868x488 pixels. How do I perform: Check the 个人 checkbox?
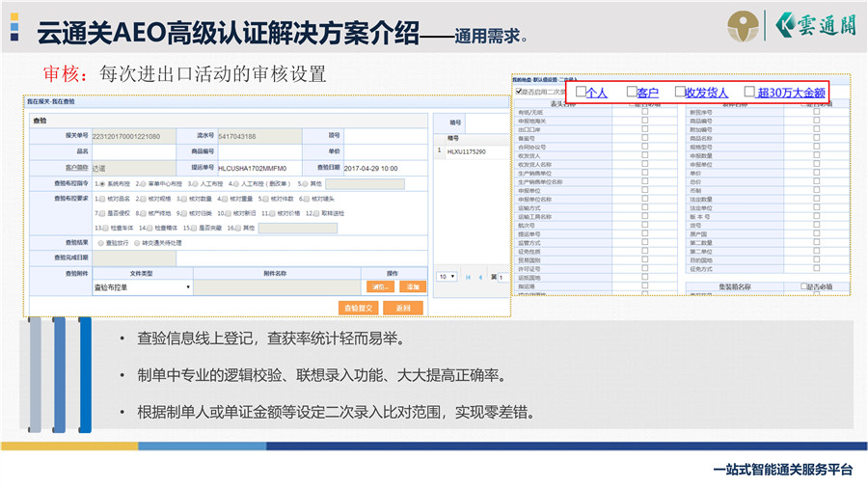581,92
